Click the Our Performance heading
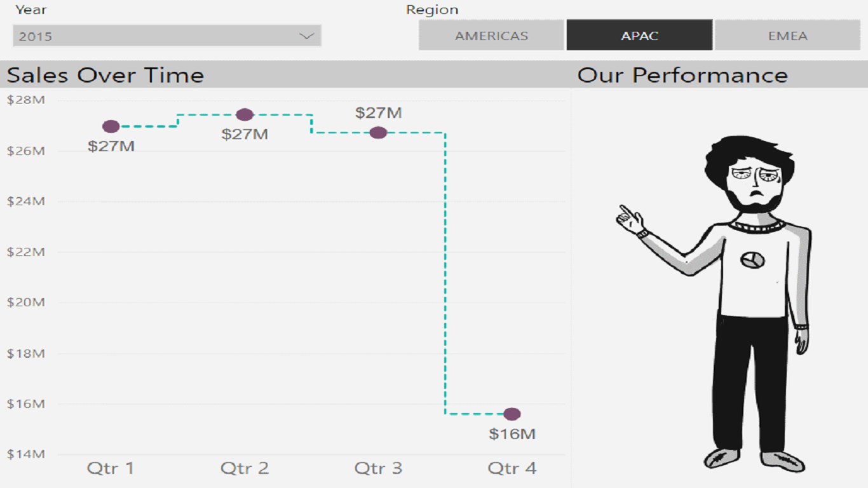Viewport: 868px width, 488px height. tap(682, 75)
